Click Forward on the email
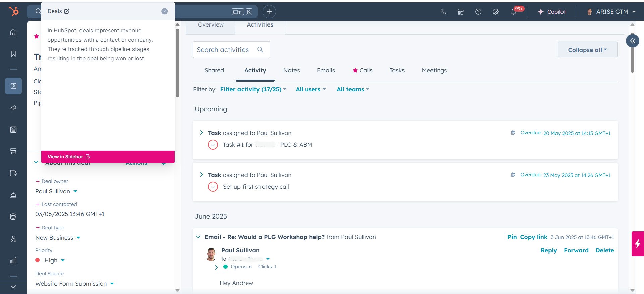 tap(576, 250)
